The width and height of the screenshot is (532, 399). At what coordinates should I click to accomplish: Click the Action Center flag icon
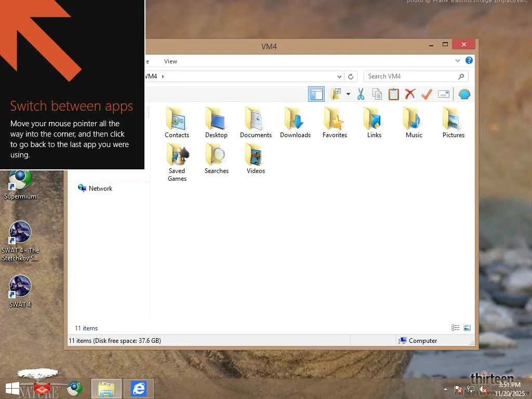pos(458,389)
